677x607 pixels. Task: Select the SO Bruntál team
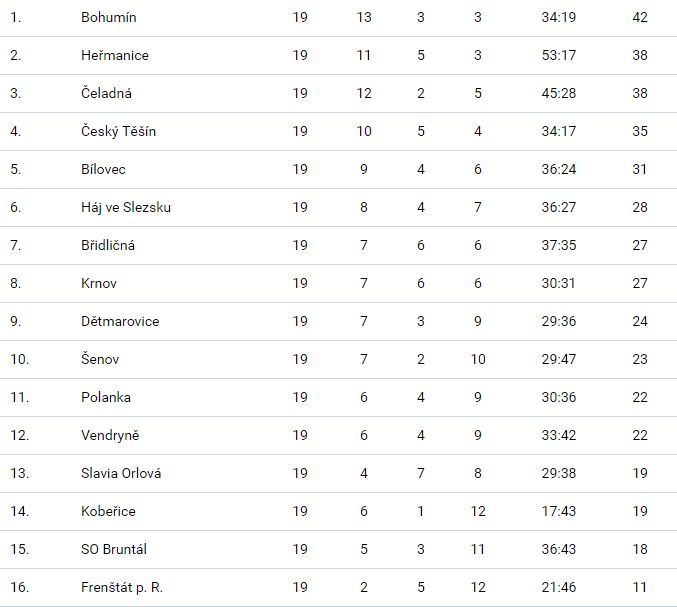tap(115, 550)
